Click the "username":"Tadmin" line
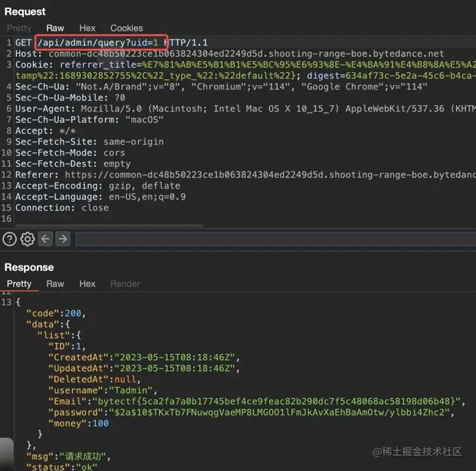 [x=103, y=390]
